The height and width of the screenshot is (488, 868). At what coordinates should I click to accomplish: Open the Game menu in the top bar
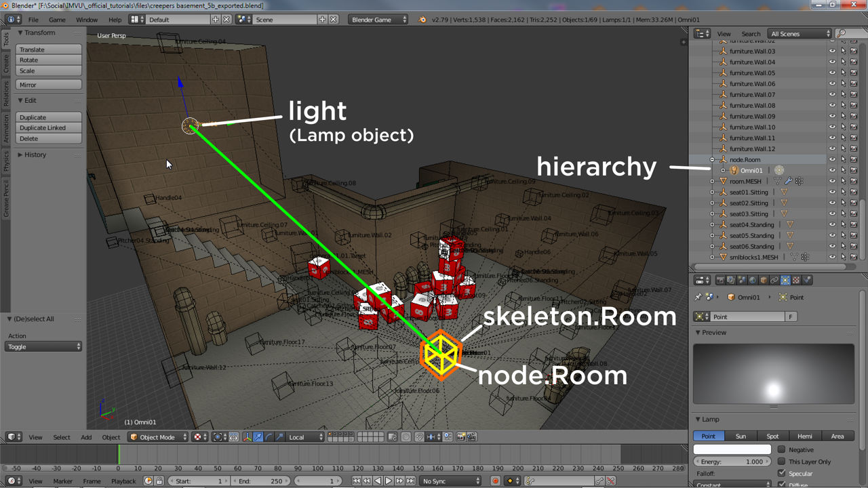click(x=57, y=20)
